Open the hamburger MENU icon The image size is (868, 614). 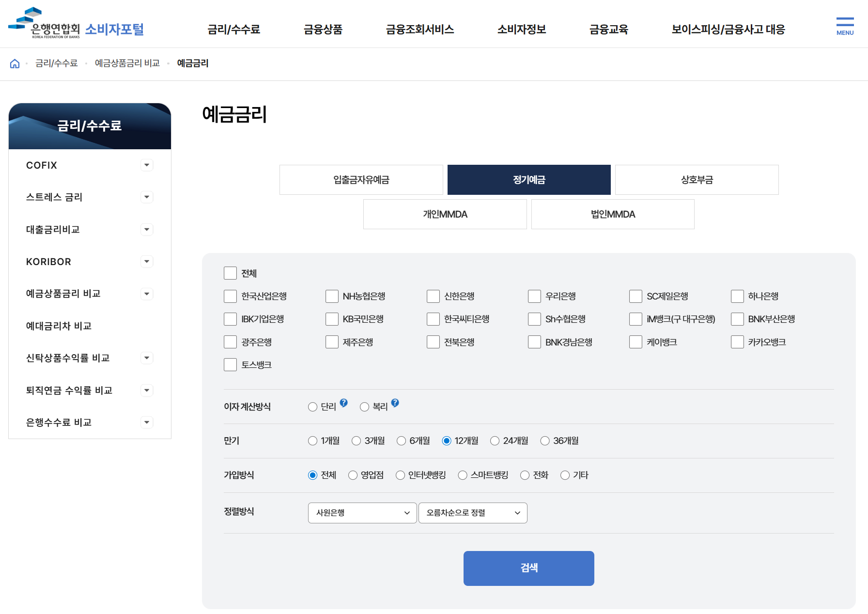[845, 26]
